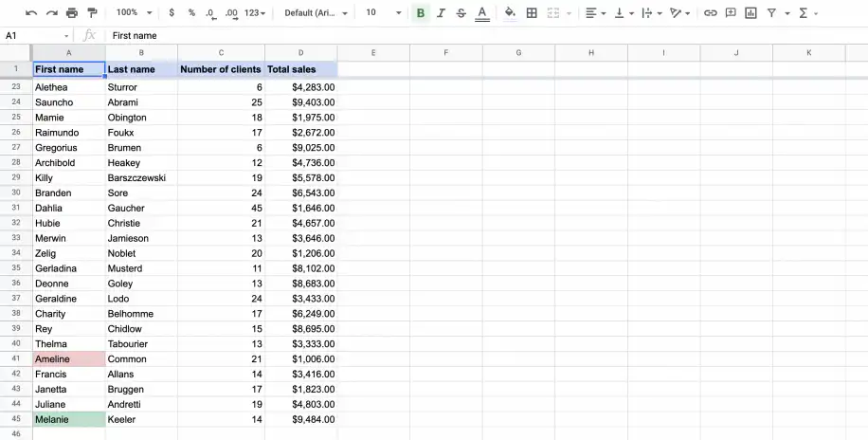Select the cell Sauncho

[x=68, y=102]
